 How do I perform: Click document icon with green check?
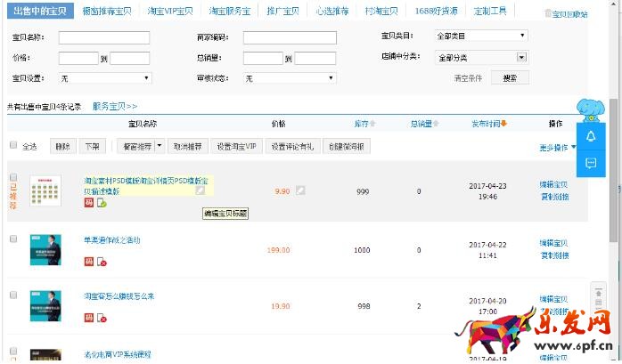[x=102, y=203]
